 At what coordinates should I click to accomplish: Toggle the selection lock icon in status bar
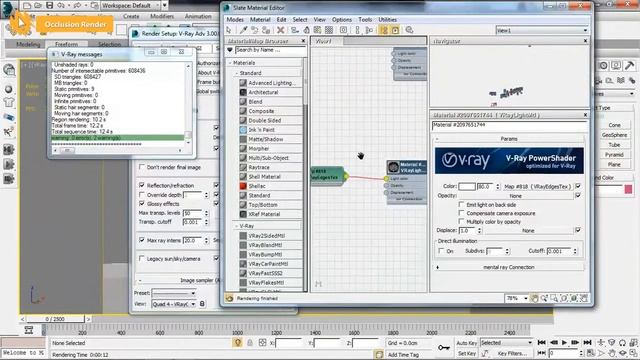tap(250, 343)
